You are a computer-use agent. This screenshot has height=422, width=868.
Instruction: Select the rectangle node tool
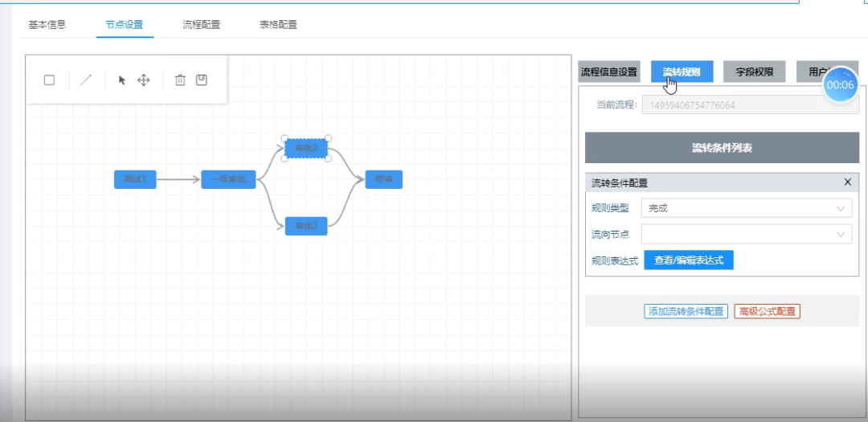coord(49,80)
